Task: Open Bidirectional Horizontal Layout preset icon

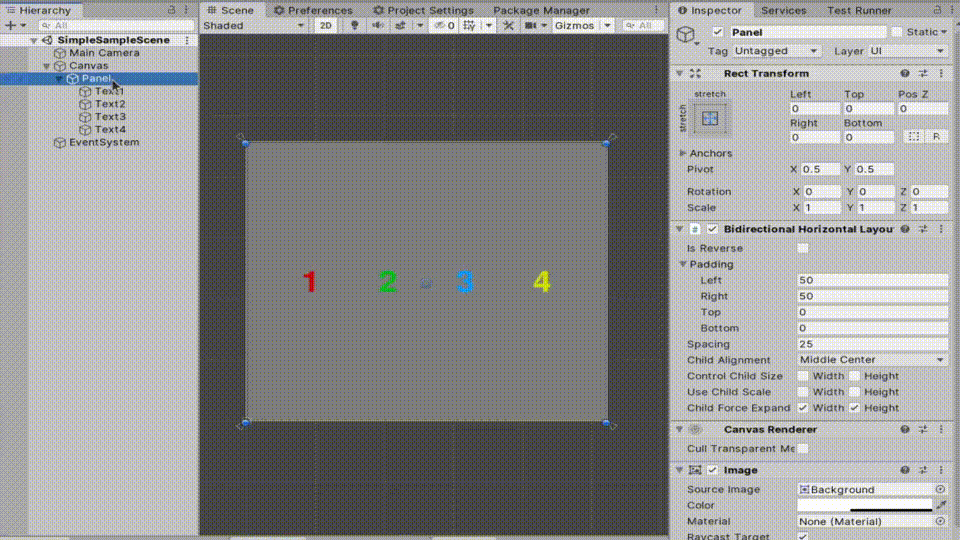Action: 923,229
